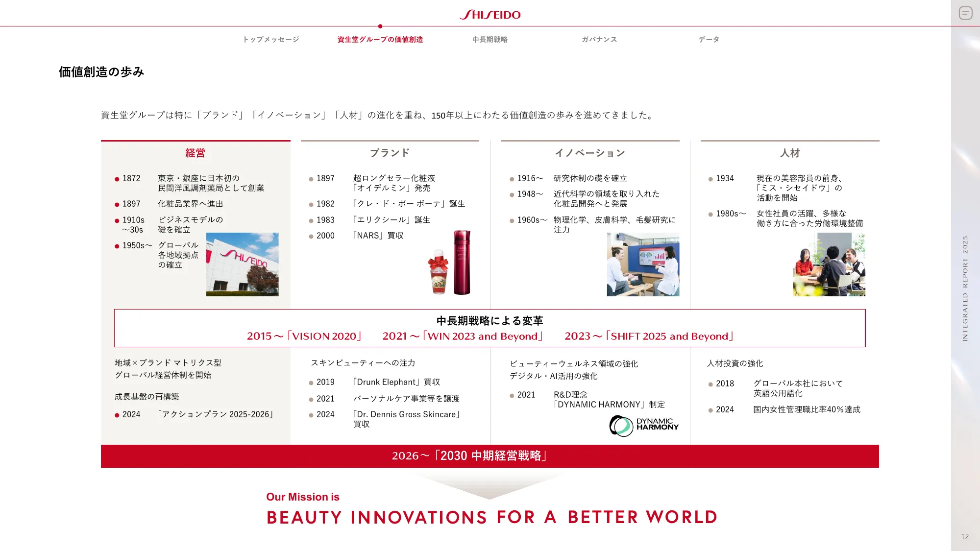
Task: Click the 価値創造の歩み page title
Action: pos(101,72)
